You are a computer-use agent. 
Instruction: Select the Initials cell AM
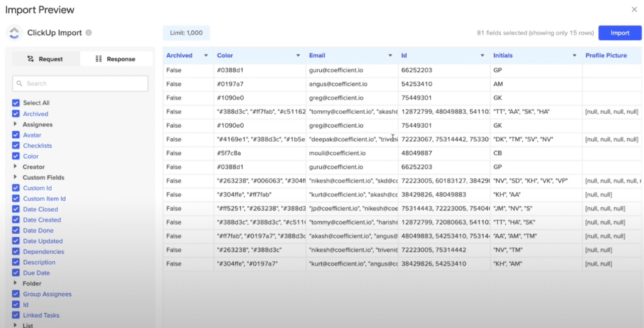click(x=536, y=84)
